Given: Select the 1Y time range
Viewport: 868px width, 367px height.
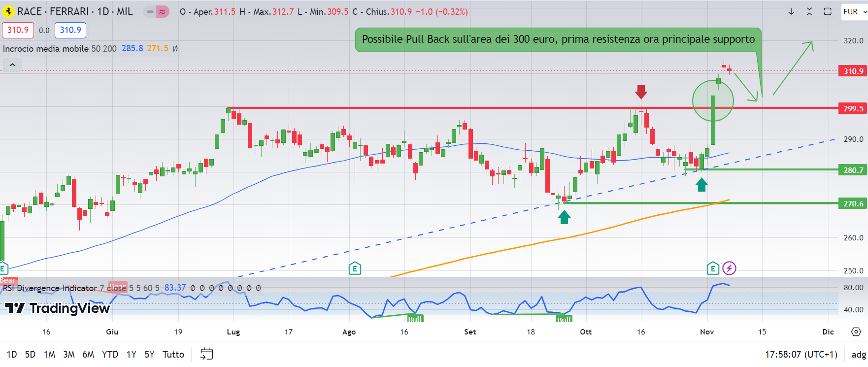Looking at the screenshot, I should pos(131,354).
